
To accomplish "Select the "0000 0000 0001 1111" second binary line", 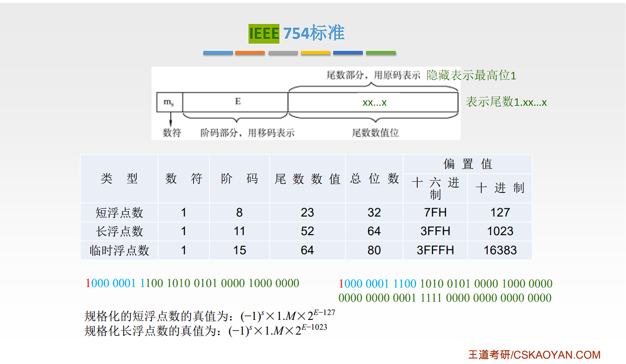I will 445,298.
